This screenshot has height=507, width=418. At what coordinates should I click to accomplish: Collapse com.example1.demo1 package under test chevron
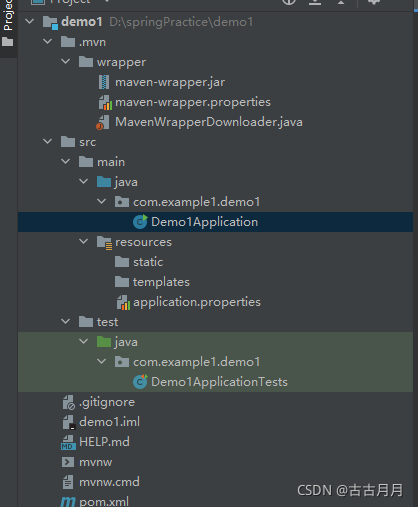point(102,362)
